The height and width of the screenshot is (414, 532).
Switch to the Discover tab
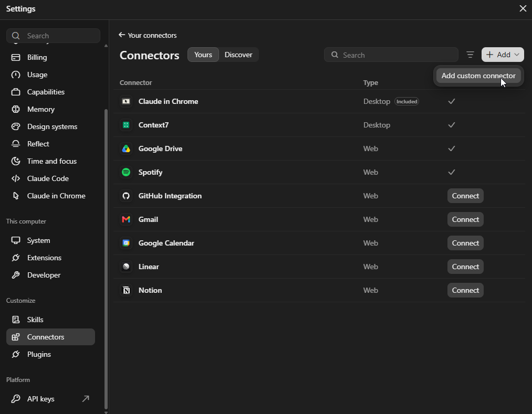pyautogui.click(x=238, y=55)
